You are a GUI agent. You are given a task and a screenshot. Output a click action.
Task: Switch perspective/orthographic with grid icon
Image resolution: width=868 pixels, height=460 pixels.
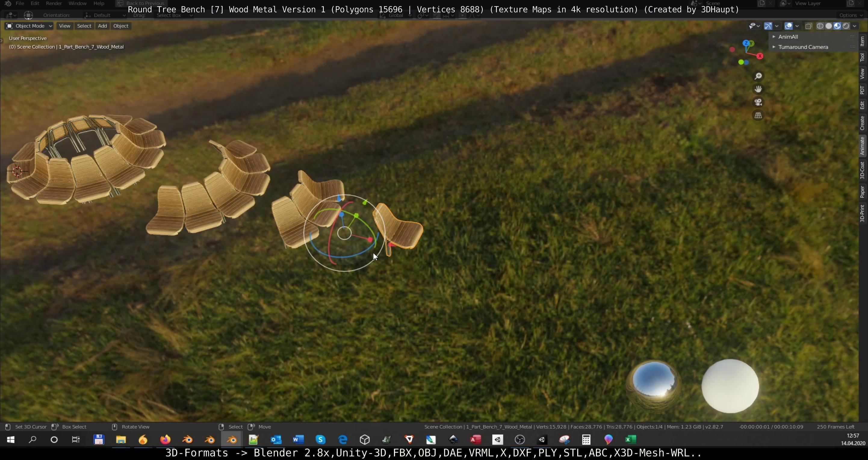pyautogui.click(x=758, y=116)
